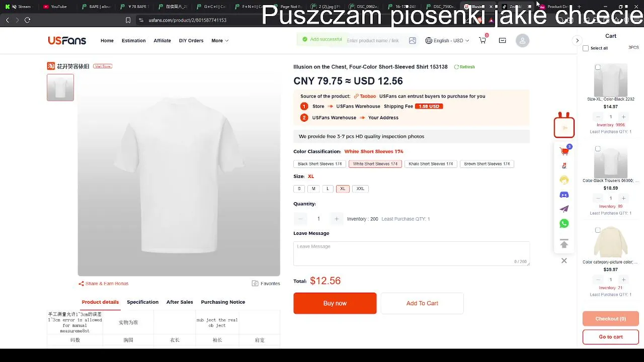The width and height of the screenshot is (644, 362).
Task: Collapse the cart side panel arrow
Action: pyautogui.click(x=577, y=41)
